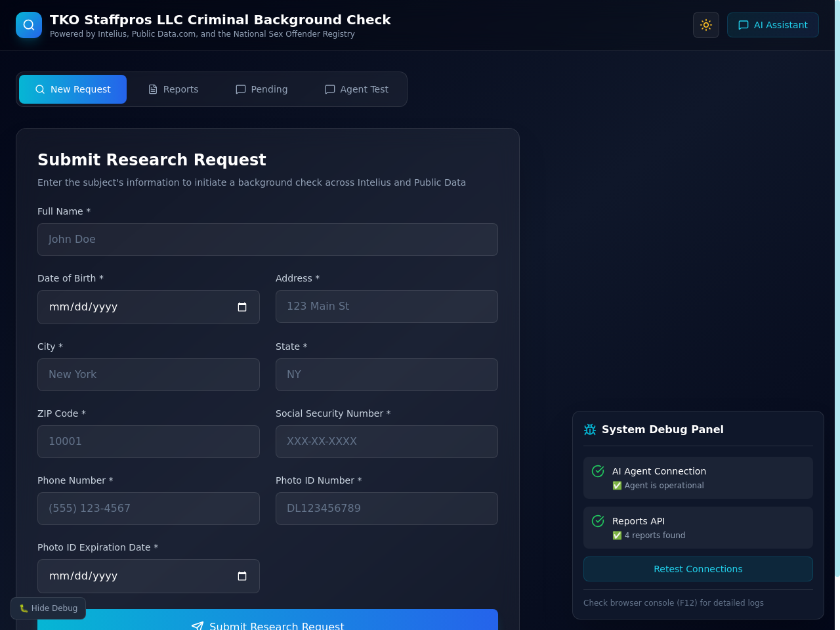Submit the research request form
This screenshot has height=630, width=840.
pos(268,620)
